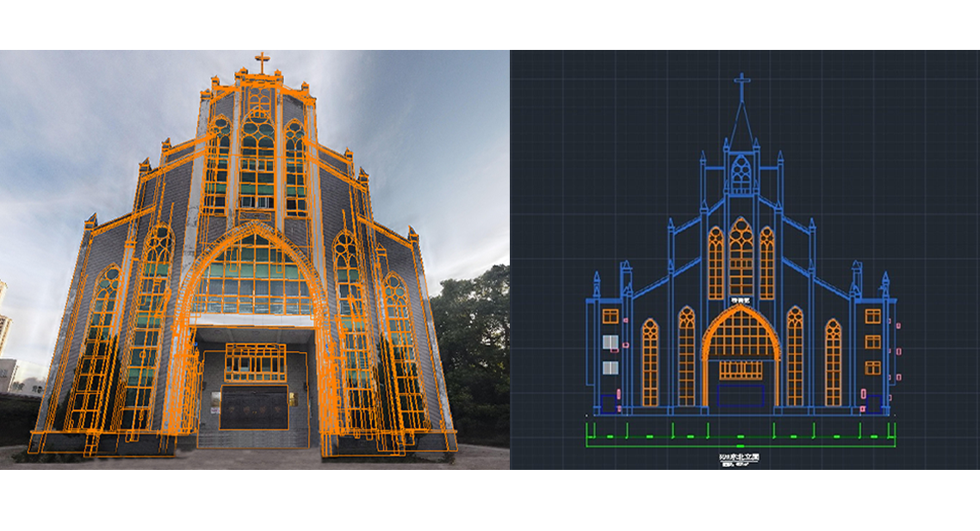Screen dimensions: 980x531
Task: Select the rightmost tall arched window in CAD drawing
Action: point(832,362)
